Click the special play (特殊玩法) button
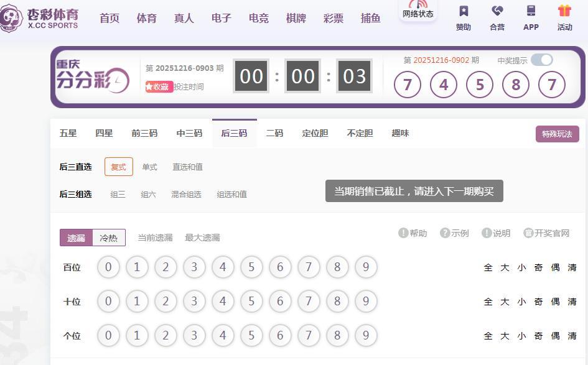The image size is (588, 365). (557, 134)
